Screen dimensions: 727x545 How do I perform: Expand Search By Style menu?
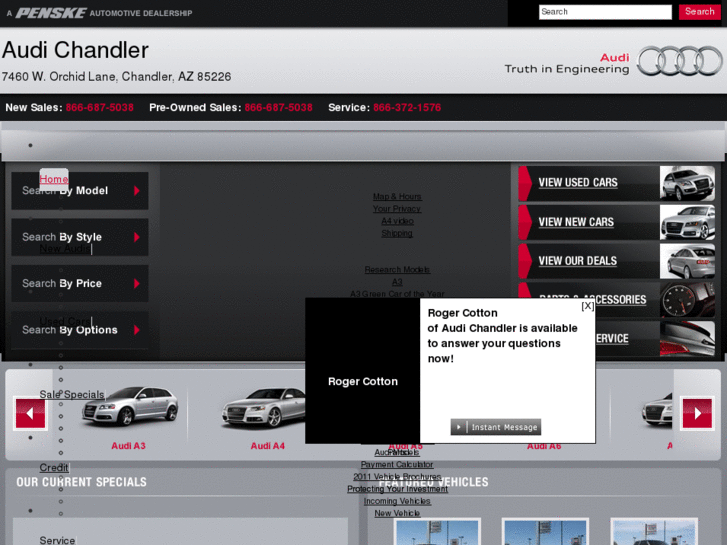coord(80,237)
